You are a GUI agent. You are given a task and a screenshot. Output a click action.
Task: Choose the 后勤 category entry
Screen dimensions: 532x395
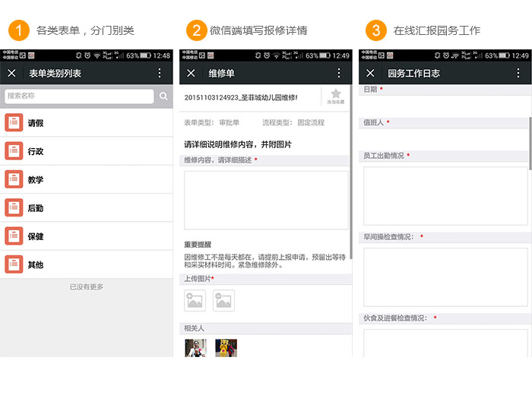point(87,207)
